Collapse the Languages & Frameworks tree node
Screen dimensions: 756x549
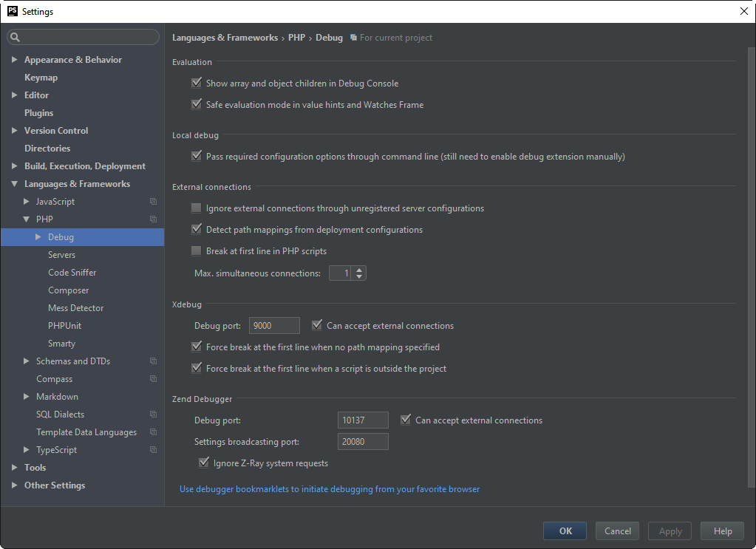(14, 184)
